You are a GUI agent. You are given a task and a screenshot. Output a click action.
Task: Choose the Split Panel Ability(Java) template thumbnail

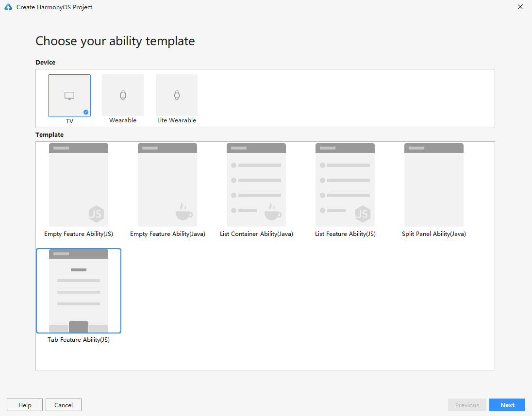click(x=434, y=185)
